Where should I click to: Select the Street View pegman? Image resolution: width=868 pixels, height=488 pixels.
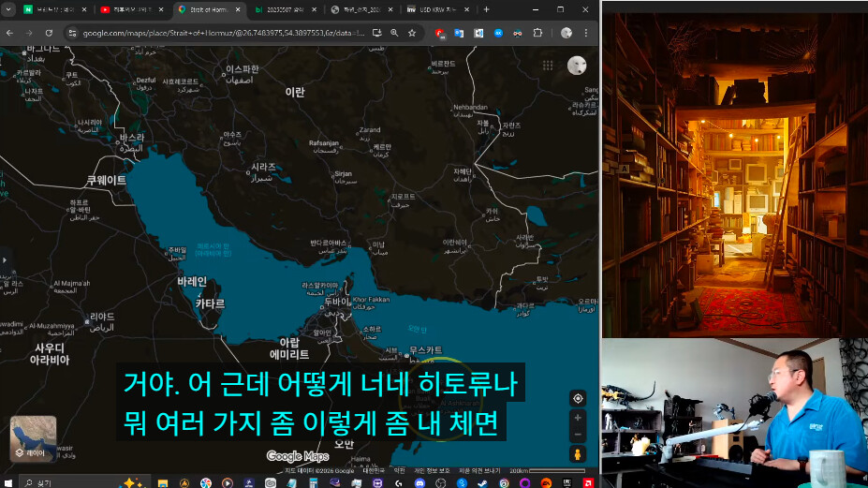[x=578, y=454]
